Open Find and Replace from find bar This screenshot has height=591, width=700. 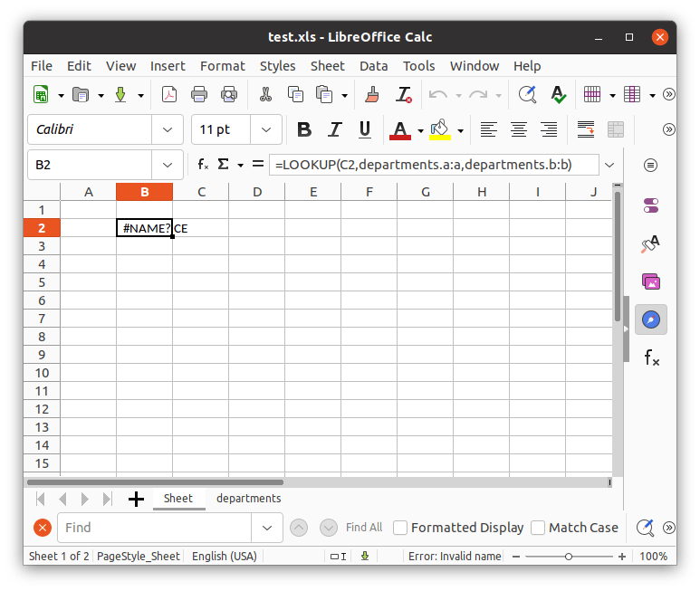pos(645,528)
